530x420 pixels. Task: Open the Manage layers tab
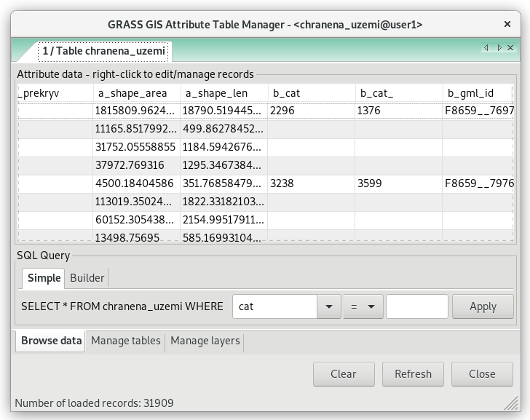coord(205,341)
